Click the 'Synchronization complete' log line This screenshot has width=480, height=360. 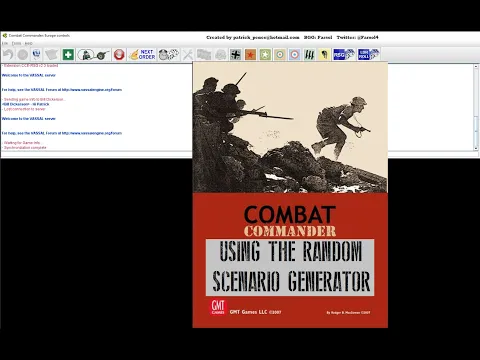click(24, 147)
